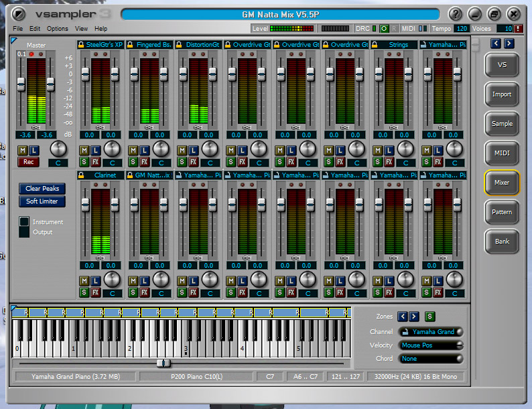This screenshot has height=409, width=532.
Task: Click the keyboard scroll slider handle
Action: [x=163, y=363]
